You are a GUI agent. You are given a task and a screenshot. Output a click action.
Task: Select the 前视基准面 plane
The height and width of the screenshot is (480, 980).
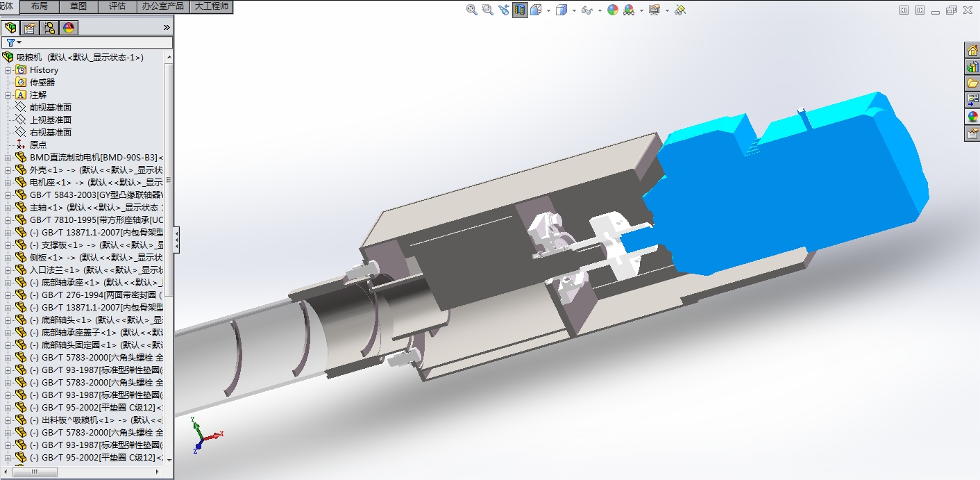[44, 108]
